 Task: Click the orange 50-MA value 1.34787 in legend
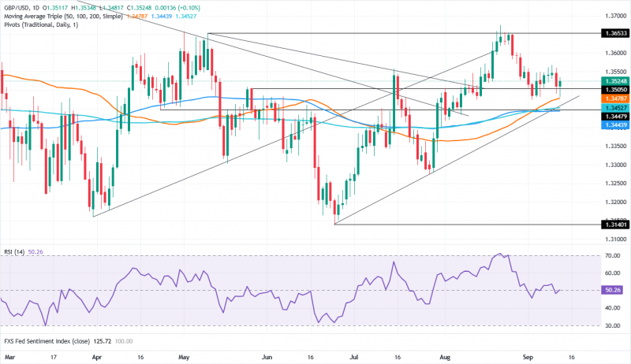136,17
